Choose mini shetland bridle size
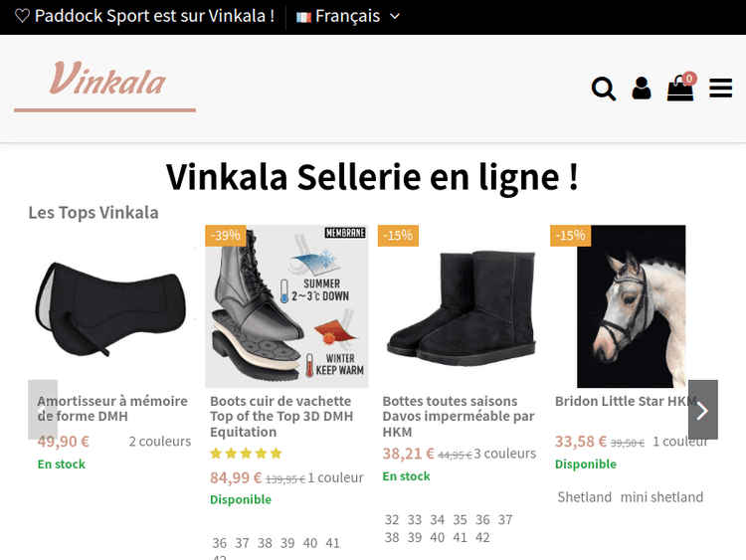746x560 pixels. (x=661, y=497)
